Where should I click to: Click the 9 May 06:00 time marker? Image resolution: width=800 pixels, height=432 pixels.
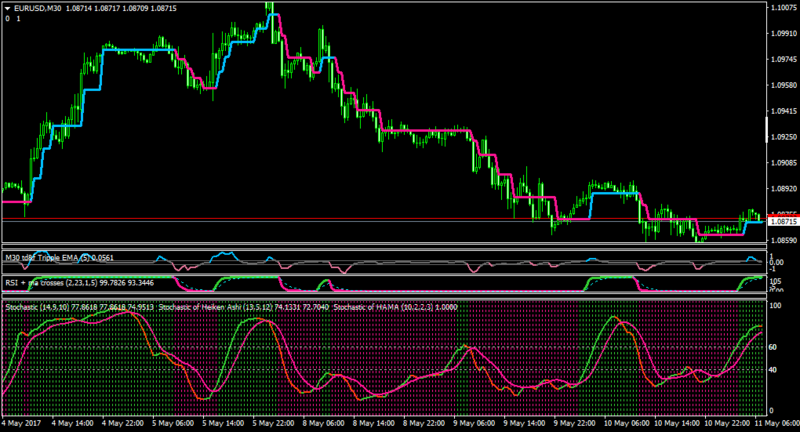click(474, 423)
